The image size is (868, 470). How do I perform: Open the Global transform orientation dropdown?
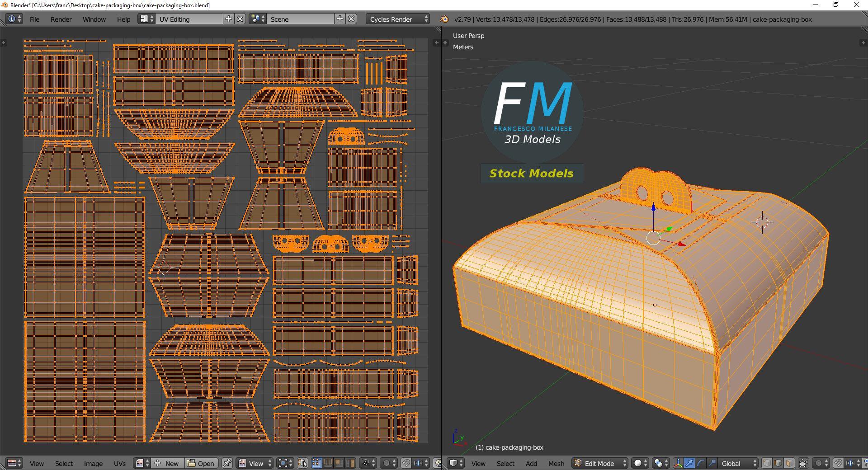point(738,463)
